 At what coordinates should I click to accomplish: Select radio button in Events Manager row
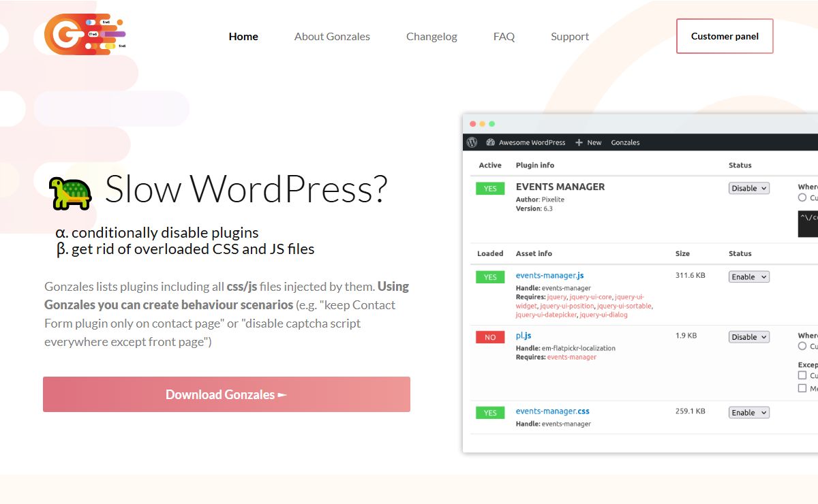coord(802,198)
